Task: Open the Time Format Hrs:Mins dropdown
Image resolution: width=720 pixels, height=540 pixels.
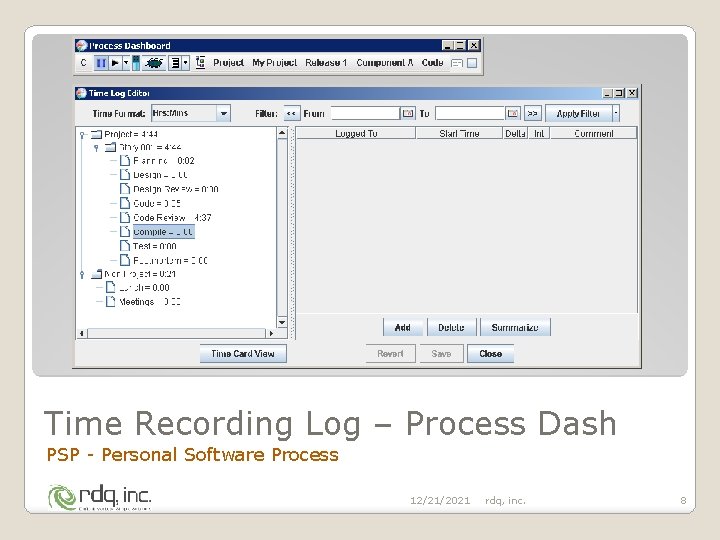Action: point(191,113)
